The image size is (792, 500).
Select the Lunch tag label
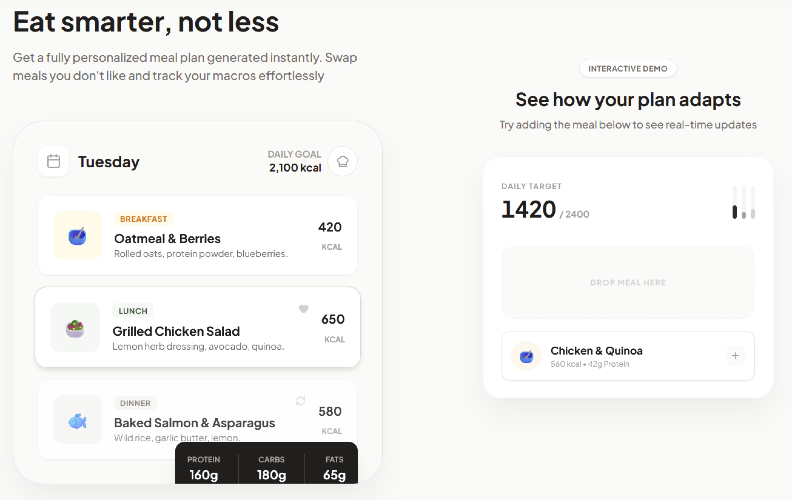pyautogui.click(x=134, y=311)
